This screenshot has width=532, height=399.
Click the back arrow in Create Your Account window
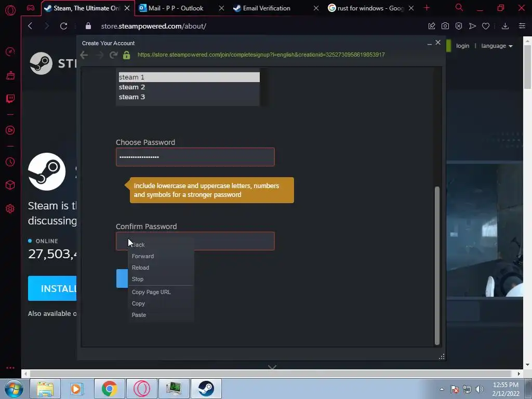point(84,55)
